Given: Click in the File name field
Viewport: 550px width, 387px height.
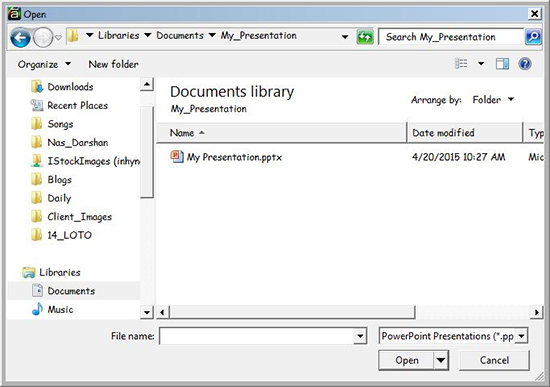Looking at the screenshot, I should point(257,336).
